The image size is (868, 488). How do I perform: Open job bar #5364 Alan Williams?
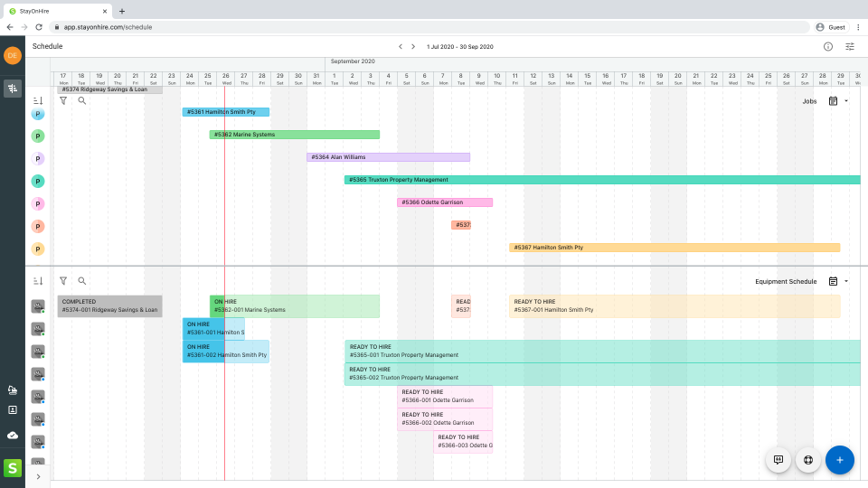point(389,157)
